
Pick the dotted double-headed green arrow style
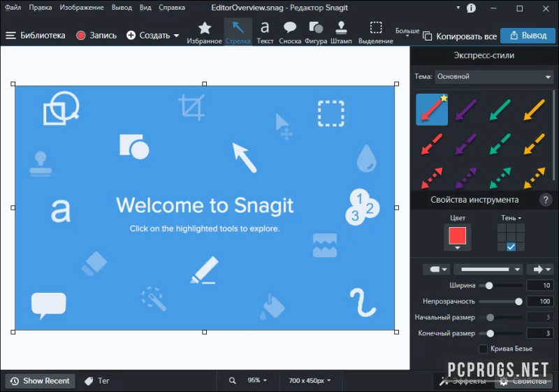point(500,177)
